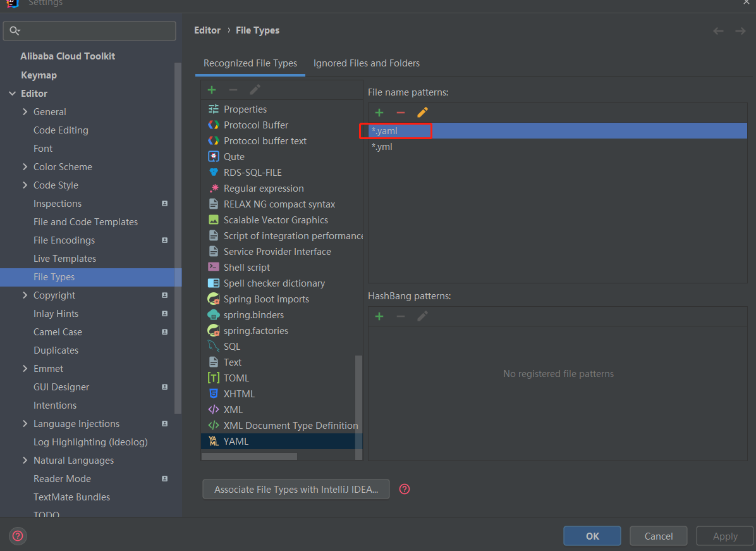
Task: Add a new recognized file type
Action: click(212, 90)
